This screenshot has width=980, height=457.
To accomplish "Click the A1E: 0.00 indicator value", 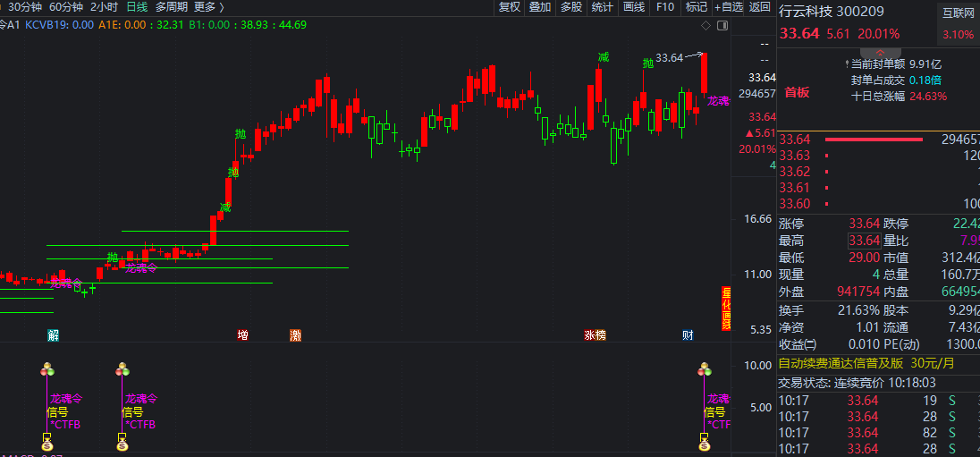I will 122,25.
